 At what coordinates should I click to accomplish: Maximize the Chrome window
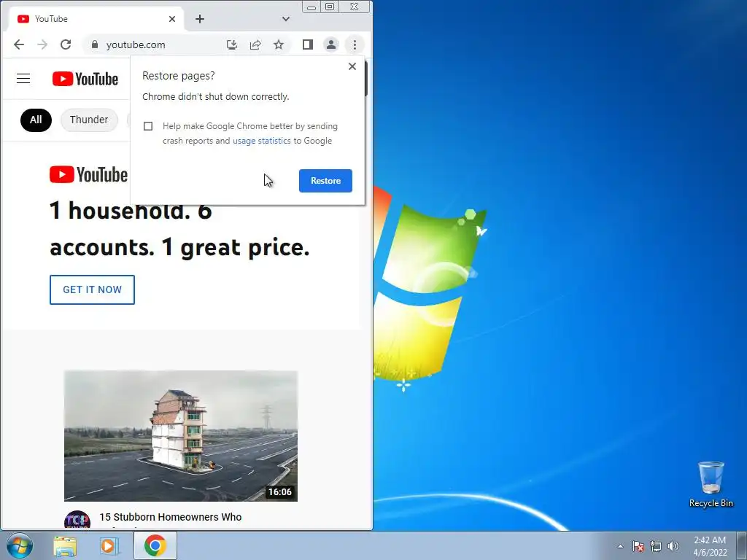click(330, 7)
